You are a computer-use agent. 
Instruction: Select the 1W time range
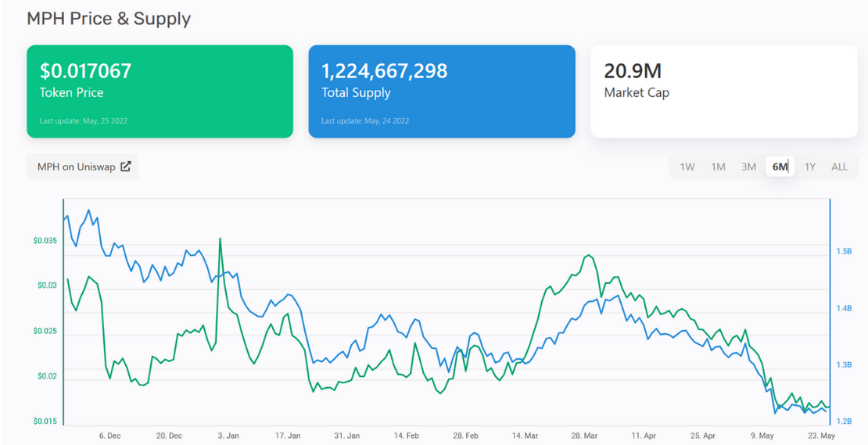click(x=687, y=167)
